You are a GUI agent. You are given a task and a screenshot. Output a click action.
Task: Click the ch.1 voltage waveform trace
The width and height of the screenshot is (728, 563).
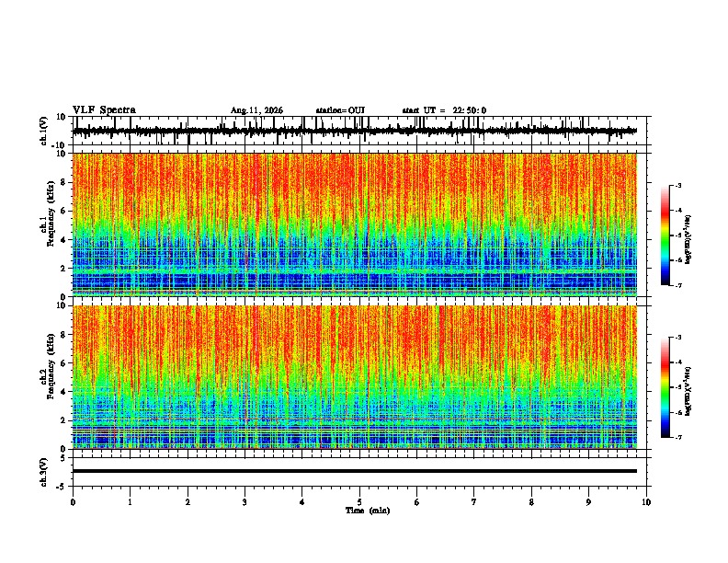click(354, 131)
